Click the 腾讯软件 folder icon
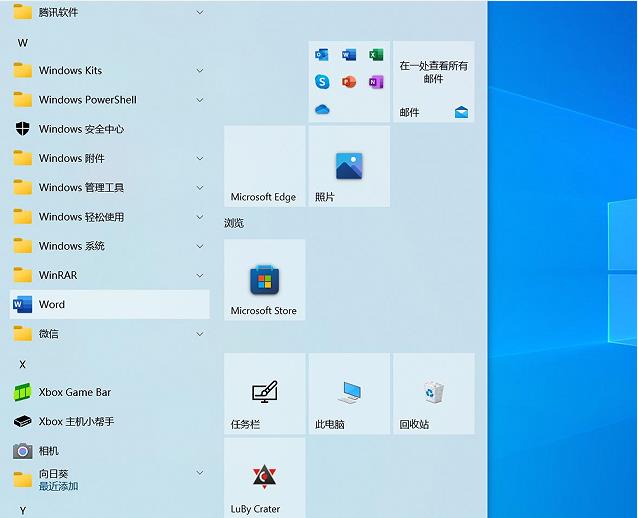 click(22, 12)
